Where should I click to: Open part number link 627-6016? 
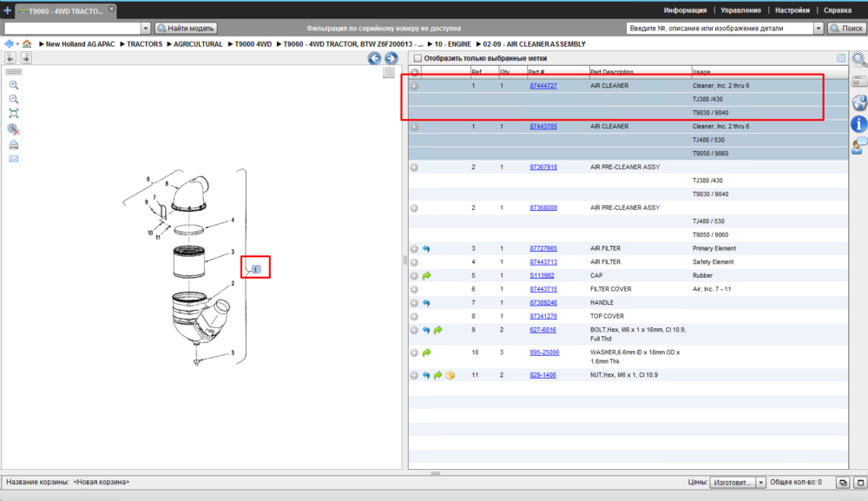[x=542, y=330]
